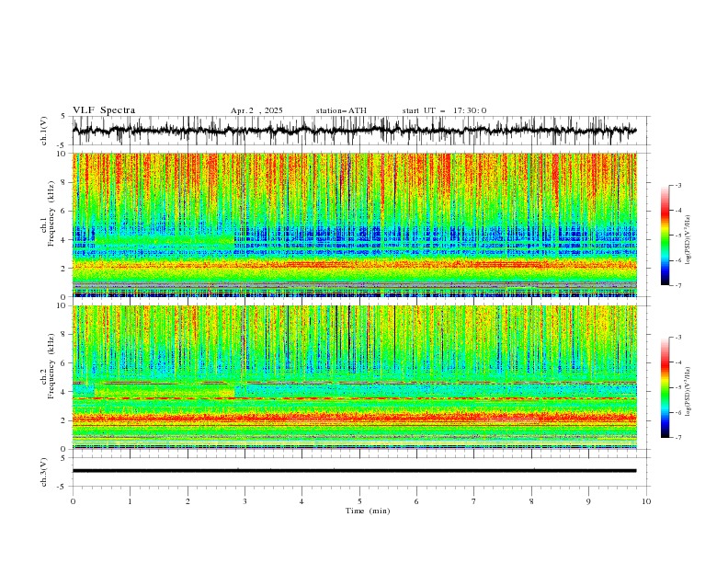The image size is (728, 563).
Task: Select the date text "Apr. 2, 2025"
Action: click(256, 110)
